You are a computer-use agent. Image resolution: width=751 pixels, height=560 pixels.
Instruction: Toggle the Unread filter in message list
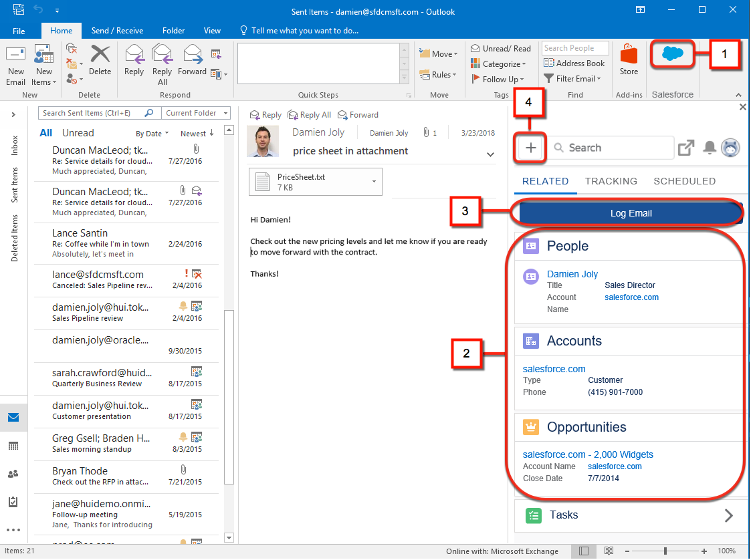coord(78,133)
